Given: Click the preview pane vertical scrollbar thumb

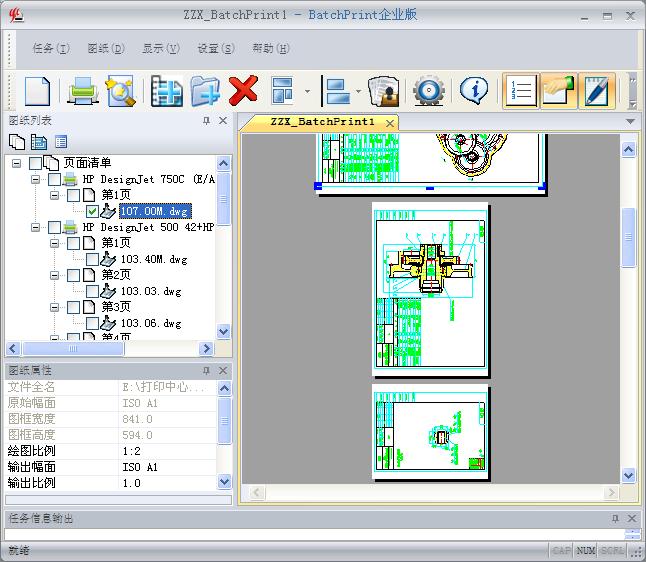Looking at the screenshot, I should [x=628, y=238].
